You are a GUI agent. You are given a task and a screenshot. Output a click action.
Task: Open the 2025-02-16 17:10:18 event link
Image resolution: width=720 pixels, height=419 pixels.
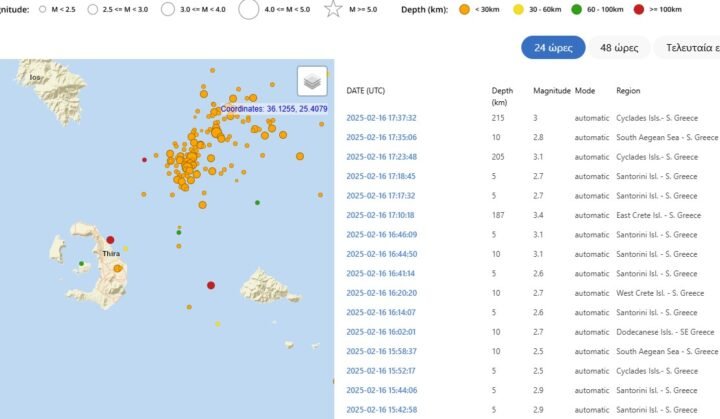(x=381, y=215)
